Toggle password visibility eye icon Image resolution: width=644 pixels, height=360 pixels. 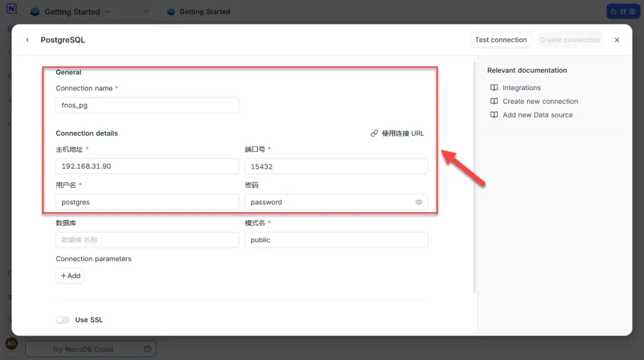[x=419, y=202]
